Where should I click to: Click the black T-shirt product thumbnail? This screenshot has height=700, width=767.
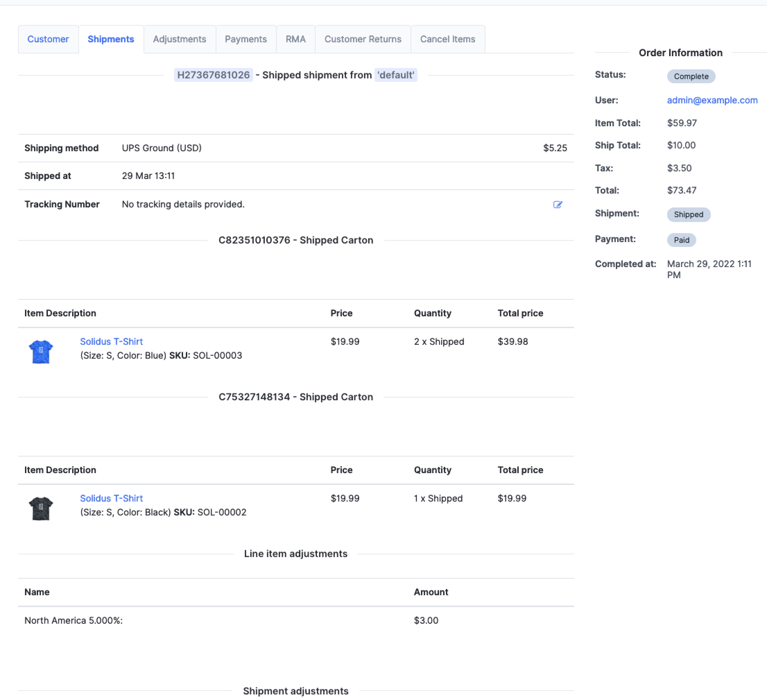[41, 508]
